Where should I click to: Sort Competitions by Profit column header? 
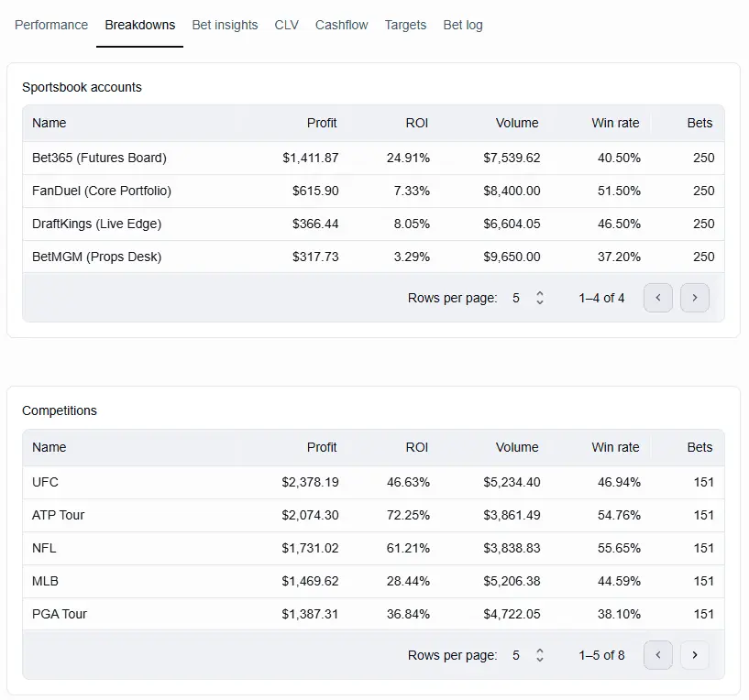(x=322, y=447)
